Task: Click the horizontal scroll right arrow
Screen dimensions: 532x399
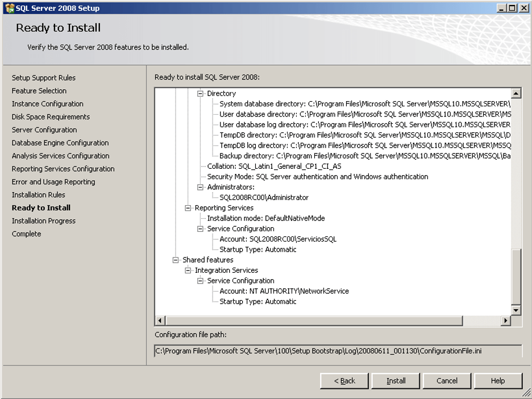Action: click(x=506, y=321)
